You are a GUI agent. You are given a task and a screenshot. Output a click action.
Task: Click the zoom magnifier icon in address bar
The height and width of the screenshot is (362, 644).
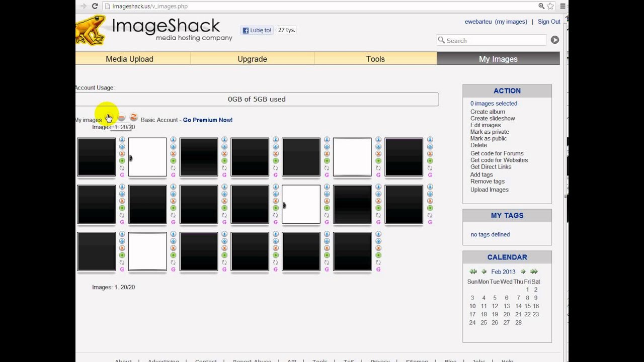(541, 6)
